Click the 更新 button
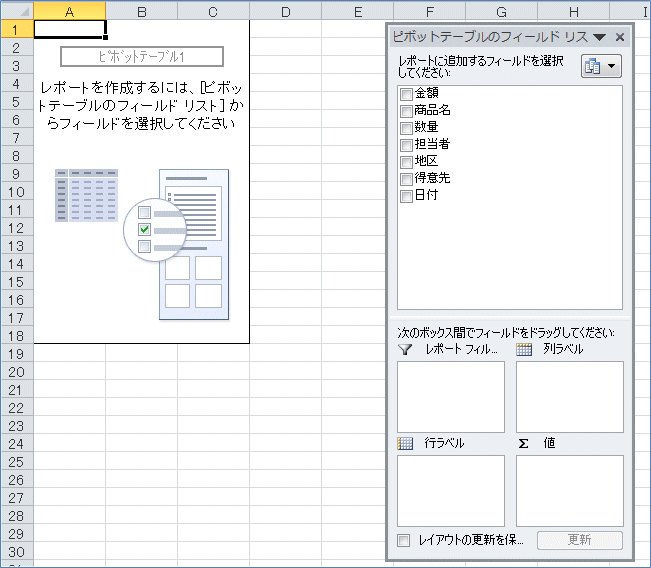 tap(580, 540)
